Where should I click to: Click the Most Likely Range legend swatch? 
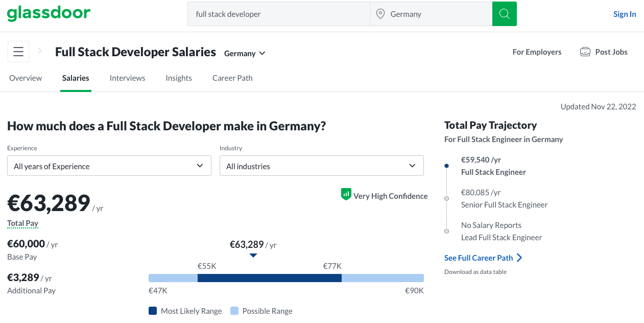pyautogui.click(x=153, y=311)
